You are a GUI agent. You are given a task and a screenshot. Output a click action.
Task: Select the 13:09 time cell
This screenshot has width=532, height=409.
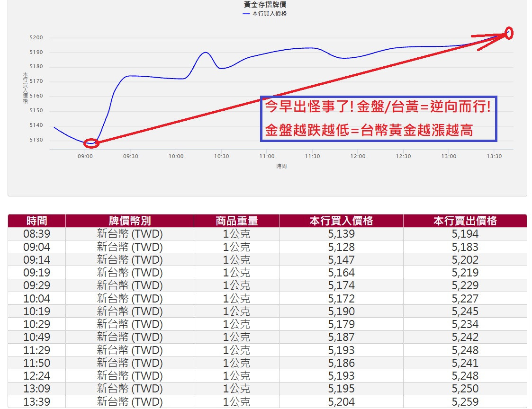point(36,389)
